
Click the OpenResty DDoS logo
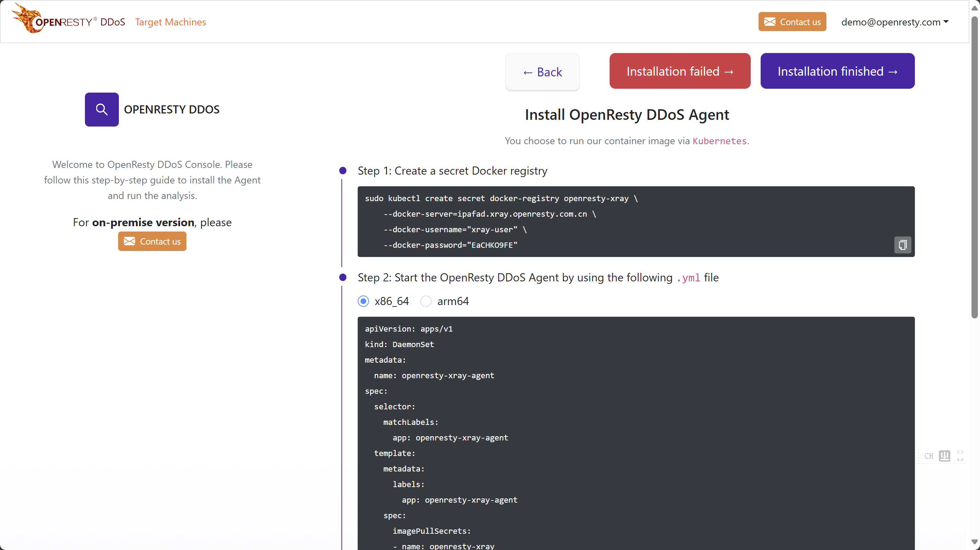(x=68, y=19)
